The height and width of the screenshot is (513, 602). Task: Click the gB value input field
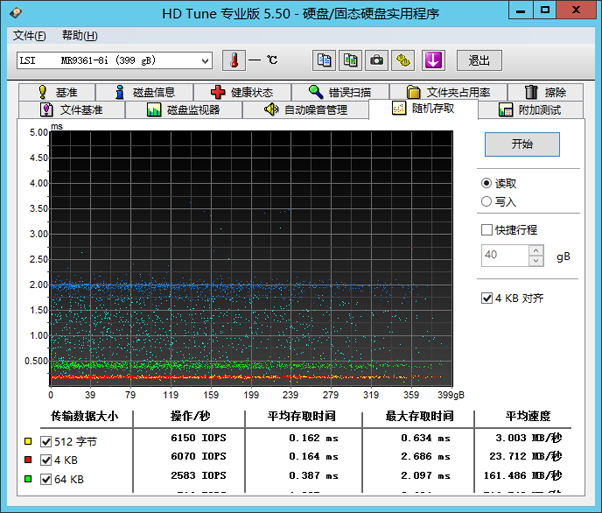505,255
